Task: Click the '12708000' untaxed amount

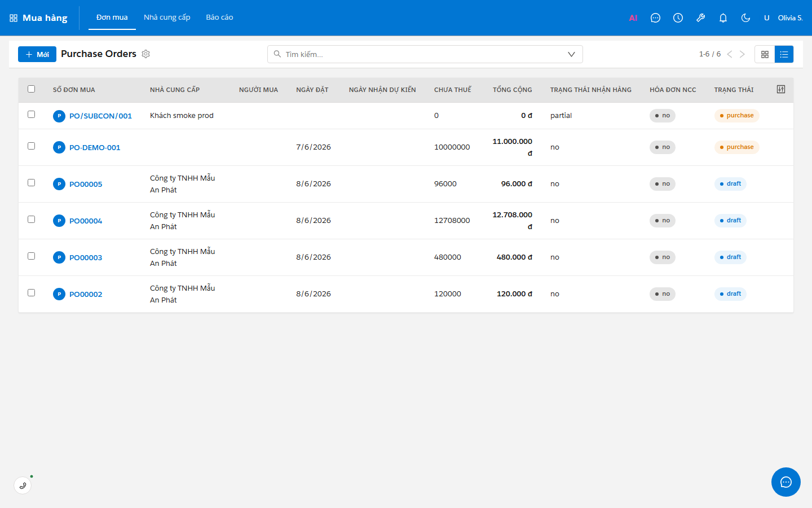Action: [x=452, y=221]
